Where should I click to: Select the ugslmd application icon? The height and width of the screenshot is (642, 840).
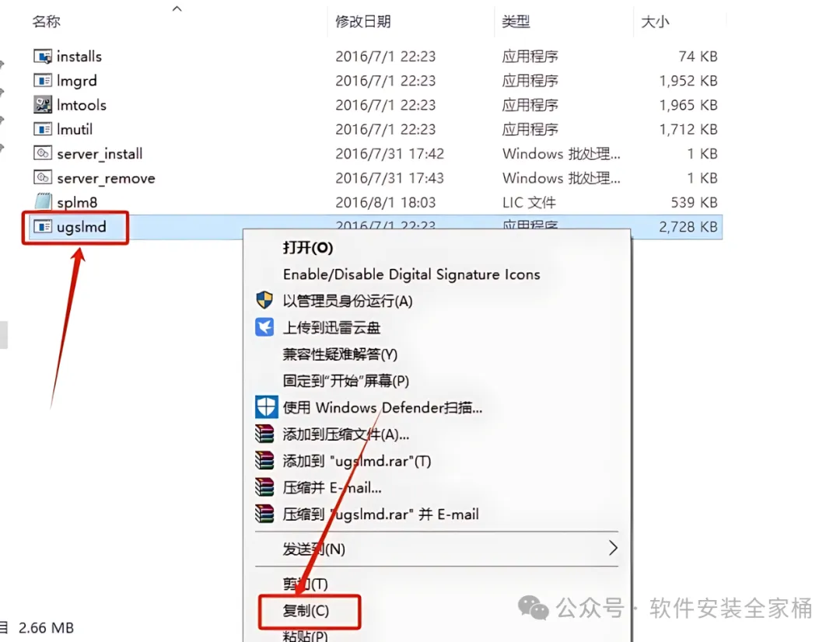click(43, 227)
